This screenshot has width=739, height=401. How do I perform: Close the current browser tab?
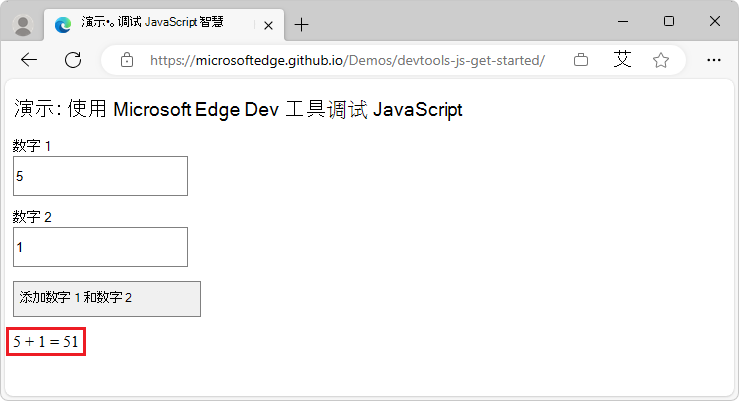pyautogui.click(x=268, y=25)
